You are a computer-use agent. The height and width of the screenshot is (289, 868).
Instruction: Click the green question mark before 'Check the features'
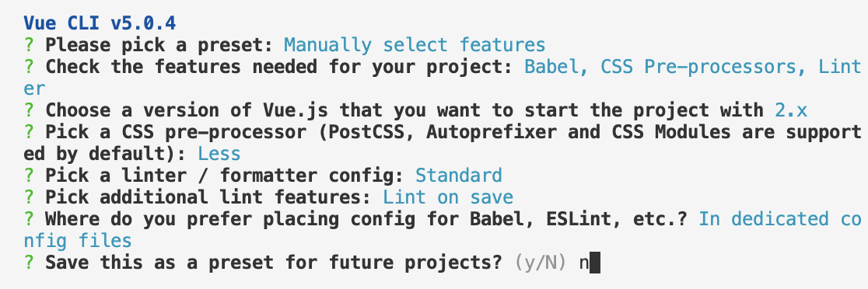pyautogui.click(x=29, y=67)
